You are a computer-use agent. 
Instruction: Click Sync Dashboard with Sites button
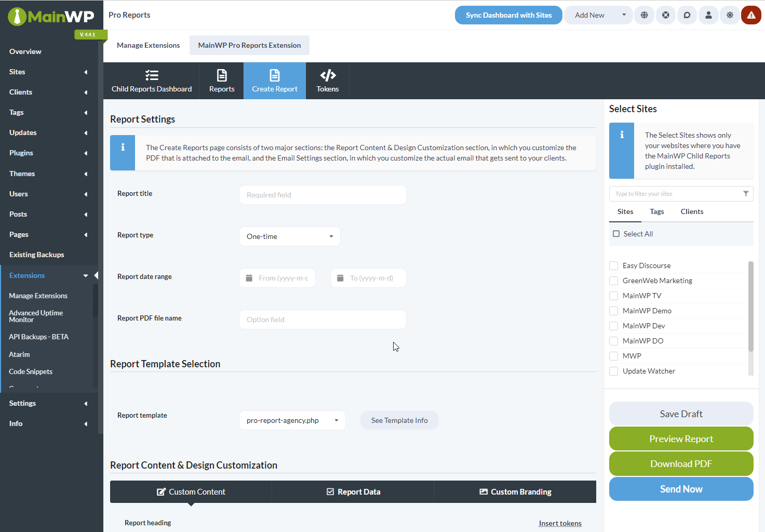coord(508,15)
